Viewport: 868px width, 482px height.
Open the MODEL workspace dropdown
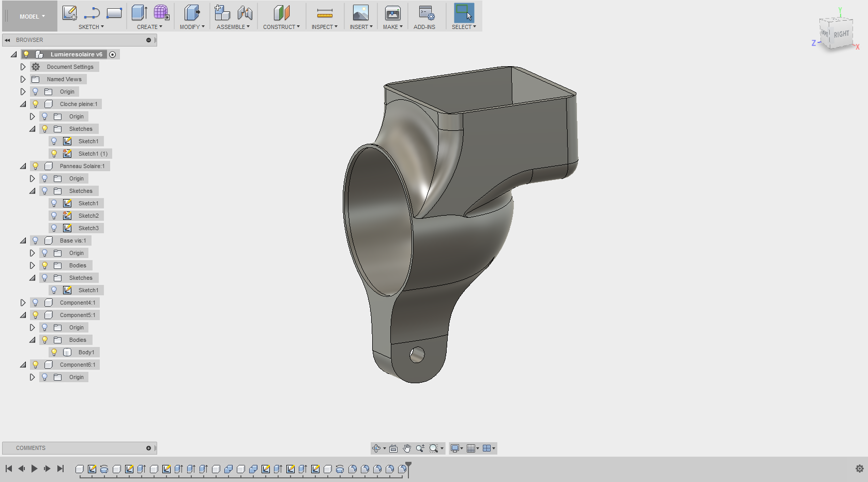pyautogui.click(x=32, y=17)
